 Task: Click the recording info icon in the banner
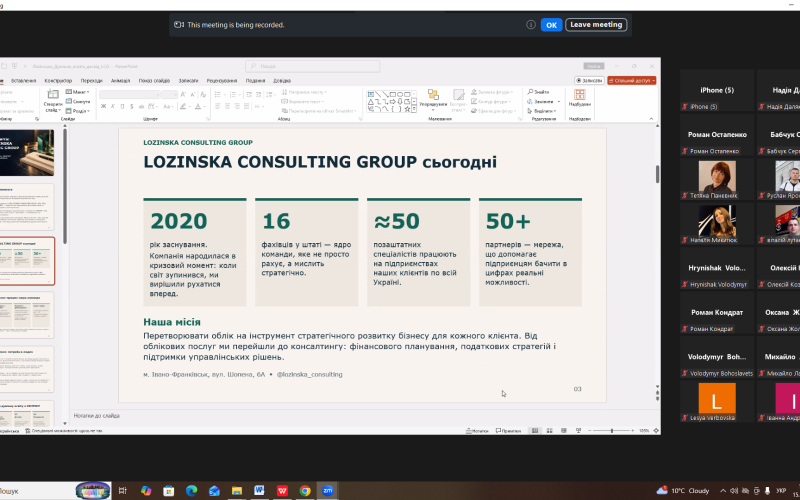pos(531,24)
